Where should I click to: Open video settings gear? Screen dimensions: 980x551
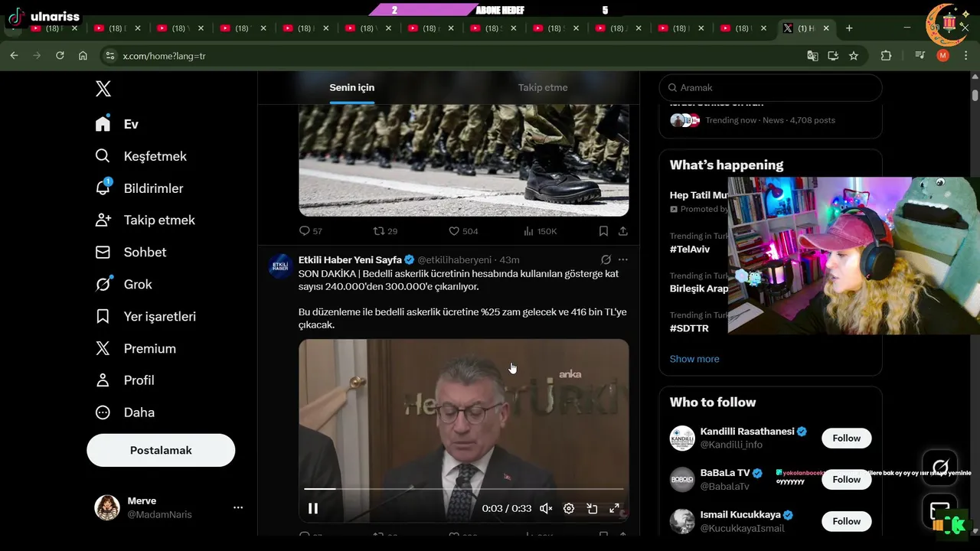point(569,508)
